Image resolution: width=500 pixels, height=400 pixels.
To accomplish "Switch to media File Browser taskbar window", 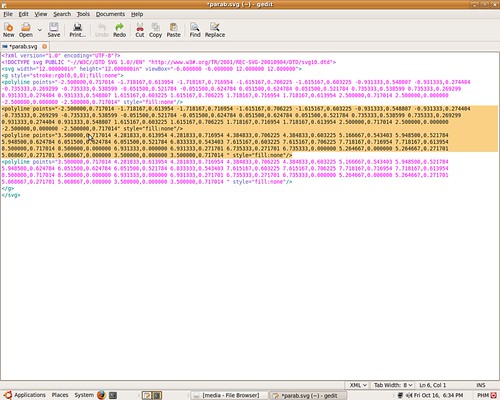I will click(x=230, y=396).
